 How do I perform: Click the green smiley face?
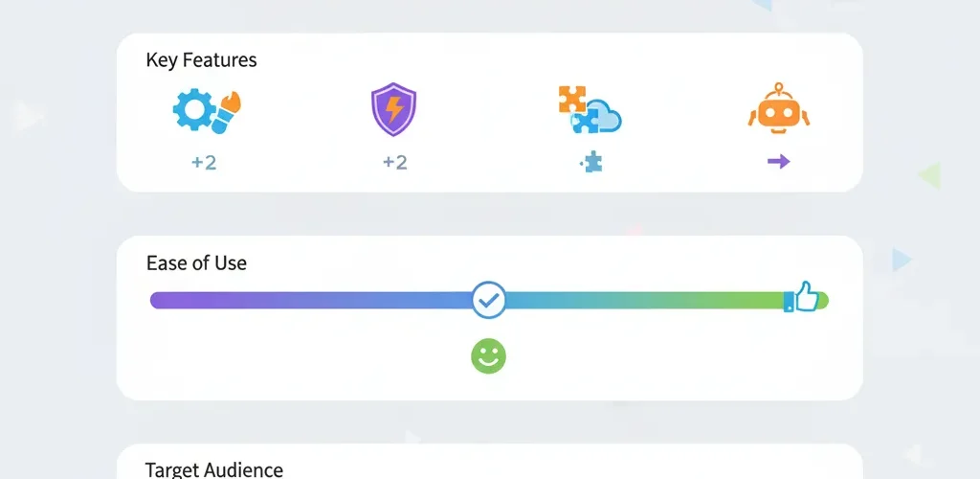coord(488,356)
